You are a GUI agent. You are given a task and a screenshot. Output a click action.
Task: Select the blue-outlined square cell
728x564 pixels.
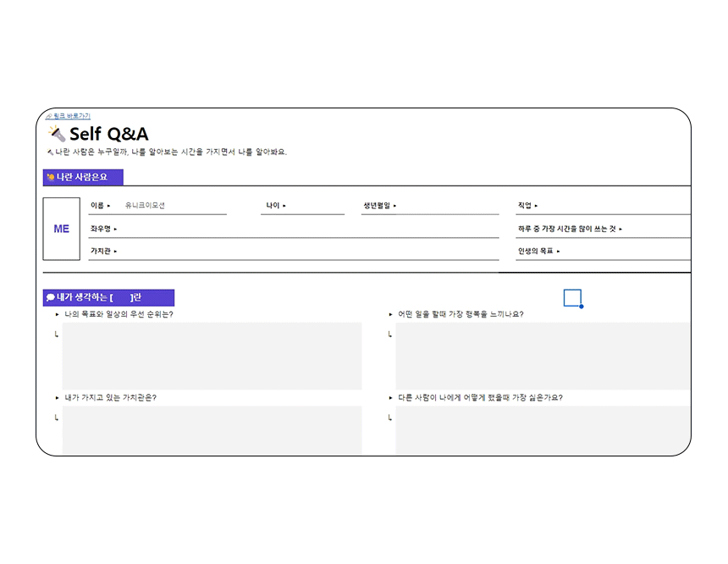[572, 297]
